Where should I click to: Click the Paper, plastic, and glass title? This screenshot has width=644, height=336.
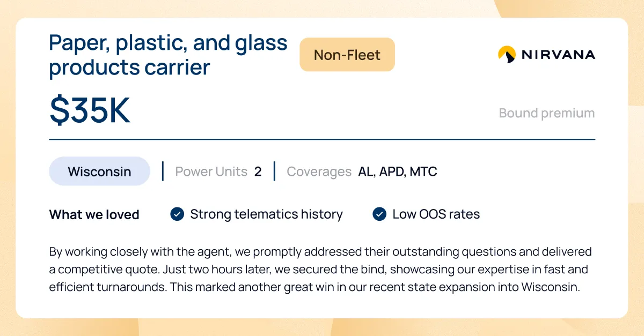click(169, 42)
